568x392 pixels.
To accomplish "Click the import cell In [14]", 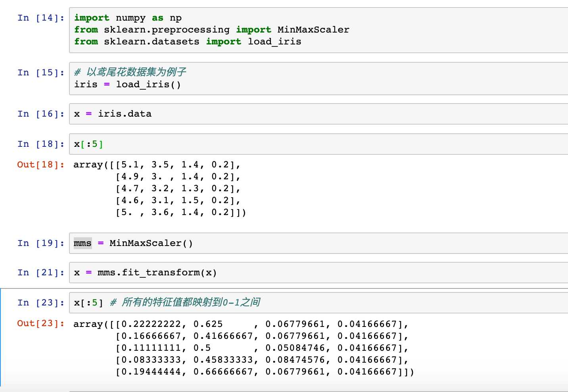I will [319, 30].
